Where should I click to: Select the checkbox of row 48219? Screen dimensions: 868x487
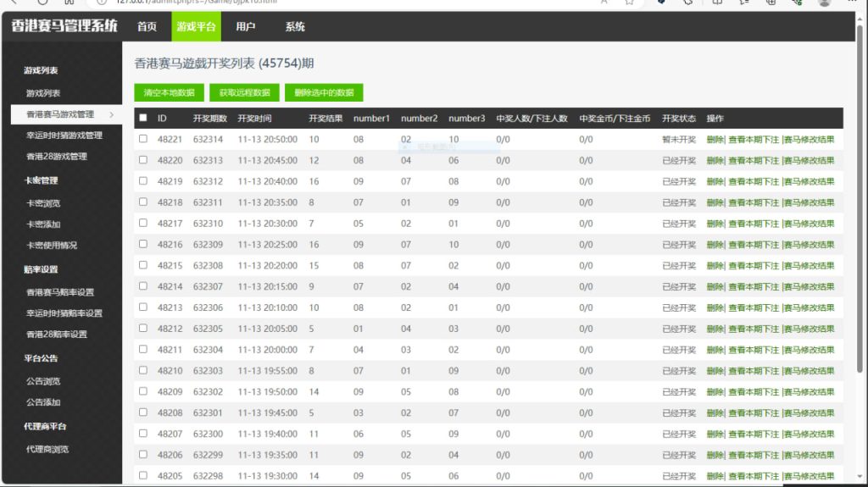point(142,180)
